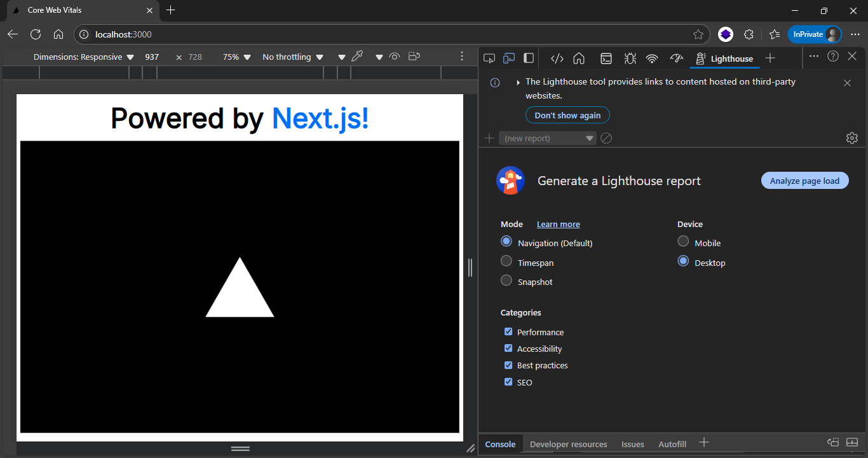Open the Welcome home icon in DevTools
Viewport: 868px width, 458px height.
579,59
